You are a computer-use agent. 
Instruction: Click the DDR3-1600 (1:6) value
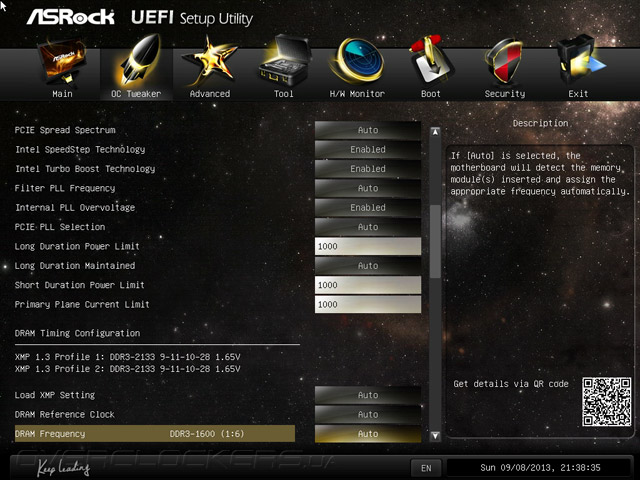click(x=207, y=434)
